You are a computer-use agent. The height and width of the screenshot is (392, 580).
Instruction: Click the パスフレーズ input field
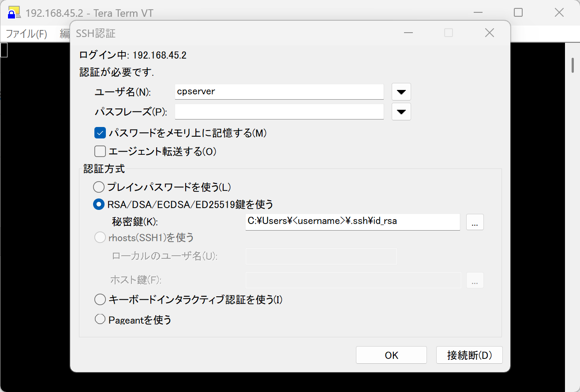tap(279, 112)
